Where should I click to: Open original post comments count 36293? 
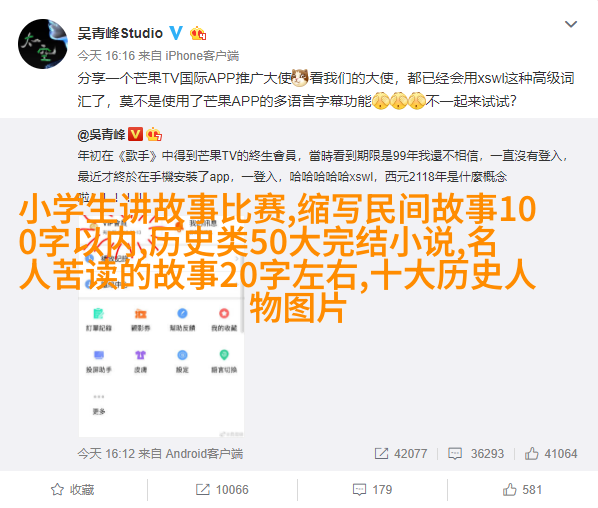[x=476, y=453]
